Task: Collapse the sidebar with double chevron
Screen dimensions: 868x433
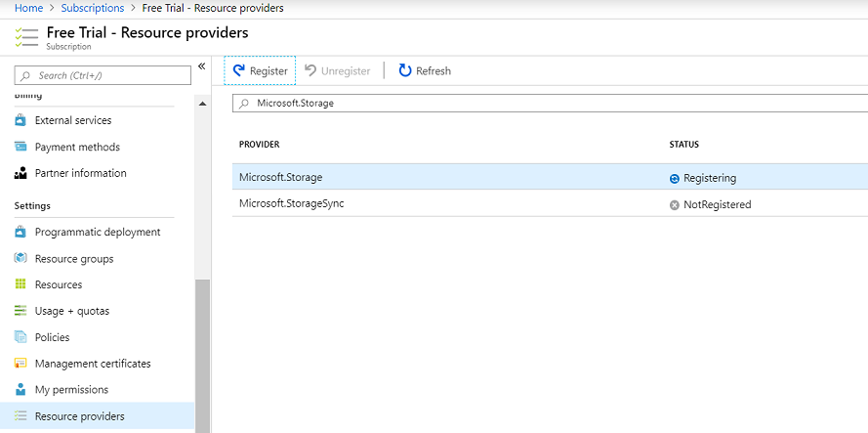Action: point(202,66)
